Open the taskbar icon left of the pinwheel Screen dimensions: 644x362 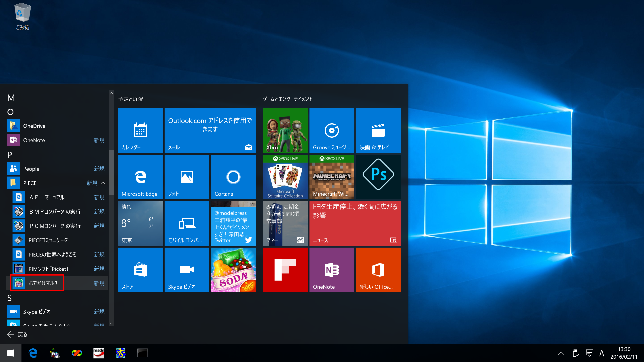point(55,353)
